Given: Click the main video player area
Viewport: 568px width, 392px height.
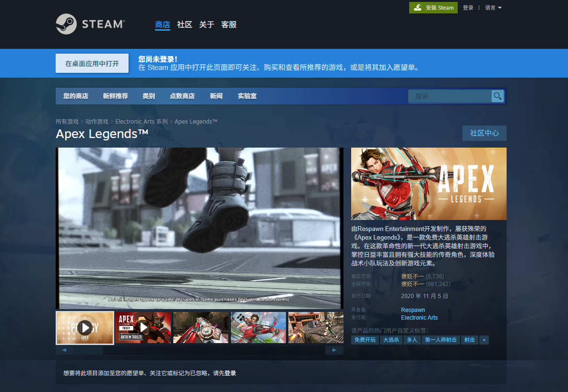Looking at the screenshot, I should point(200,228).
